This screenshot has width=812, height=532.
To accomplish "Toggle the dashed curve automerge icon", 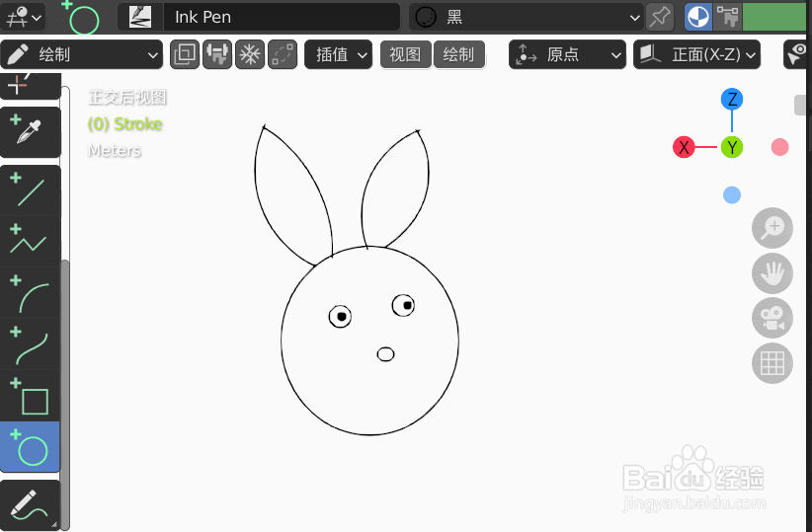I will click(283, 54).
